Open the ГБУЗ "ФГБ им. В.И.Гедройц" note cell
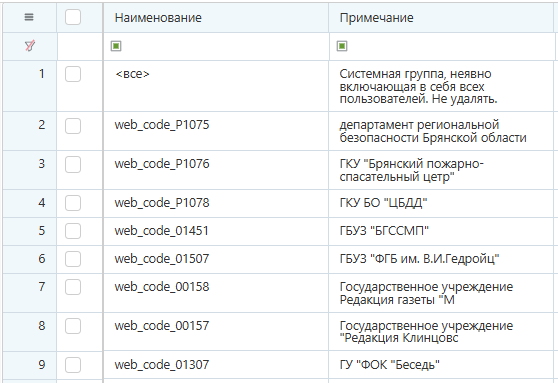The image size is (558, 383). click(441, 259)
